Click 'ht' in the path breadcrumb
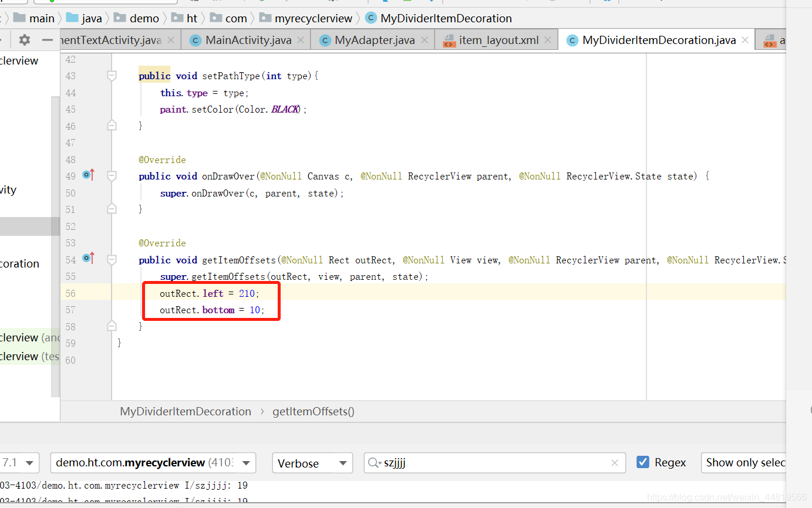 click(x=192, y=18)
